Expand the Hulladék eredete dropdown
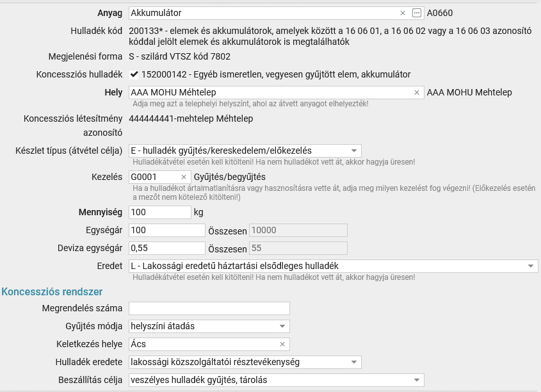Screen dimensions: 541x392 coord(245,362)
